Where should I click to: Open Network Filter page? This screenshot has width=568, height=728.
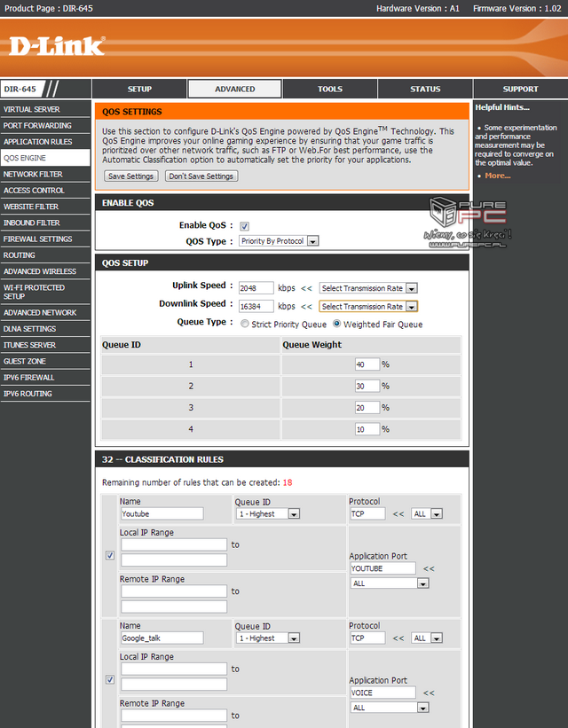(45, 174)
